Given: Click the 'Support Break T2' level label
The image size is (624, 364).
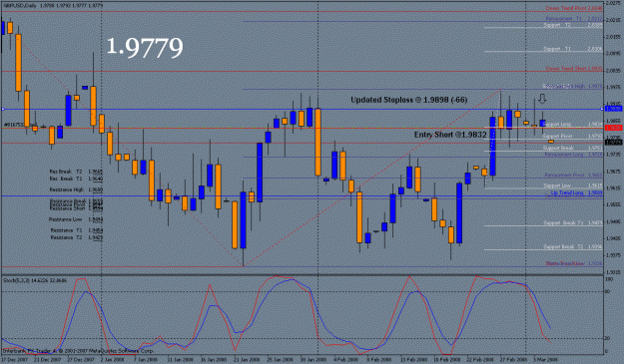Looking at the screenshot, I should (x=573, y=246).
